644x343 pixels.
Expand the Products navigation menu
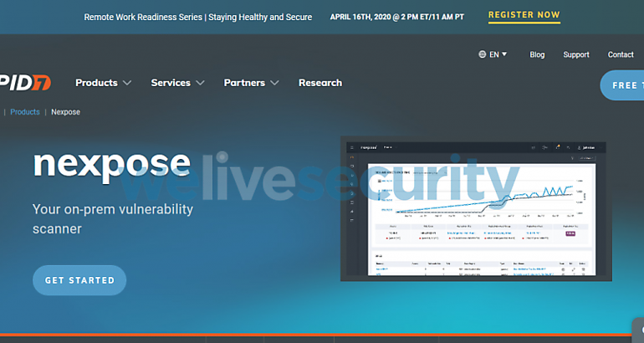[103, 83]
